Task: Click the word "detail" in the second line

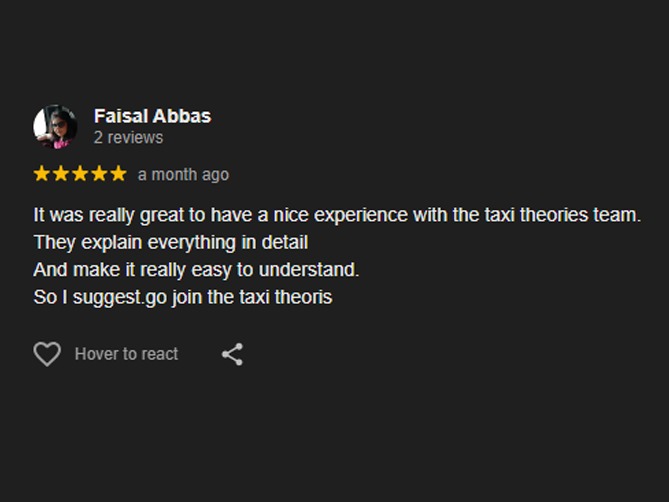Action: click(284, 242)
